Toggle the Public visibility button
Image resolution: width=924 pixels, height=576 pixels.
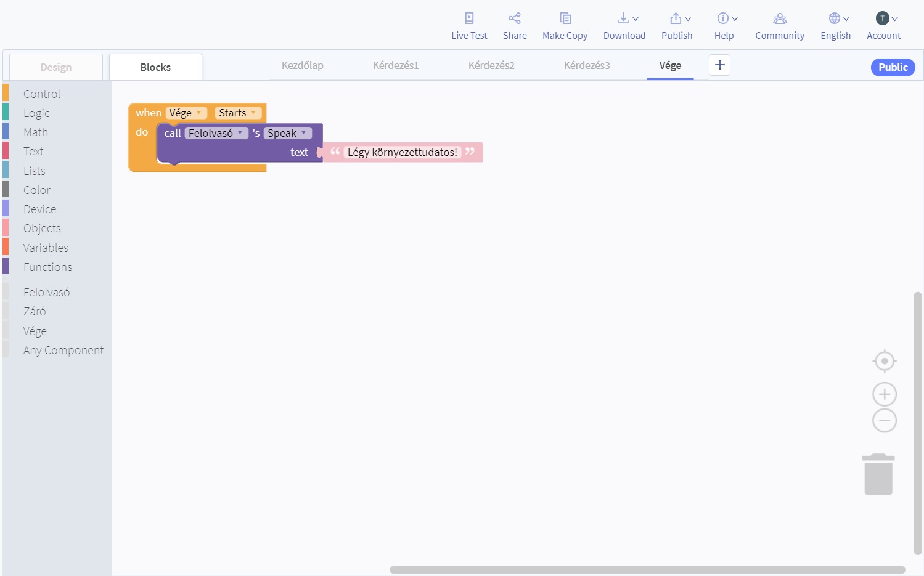pos(893,67)
